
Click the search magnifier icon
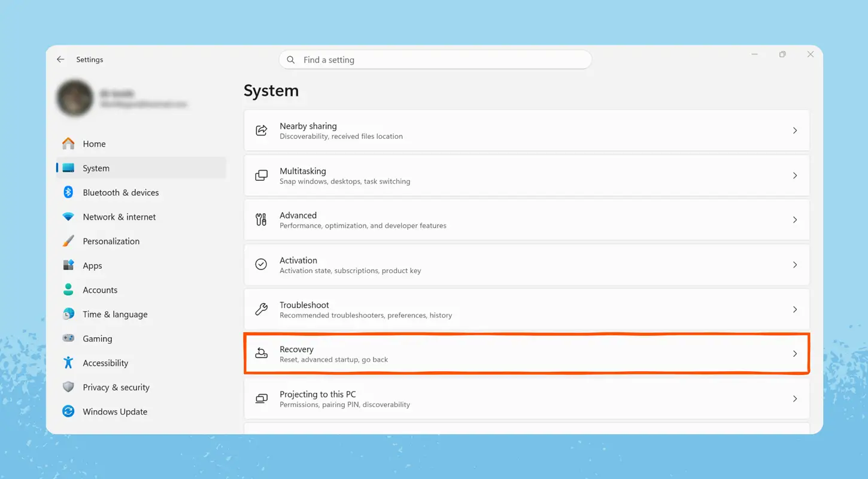[291, 60]
